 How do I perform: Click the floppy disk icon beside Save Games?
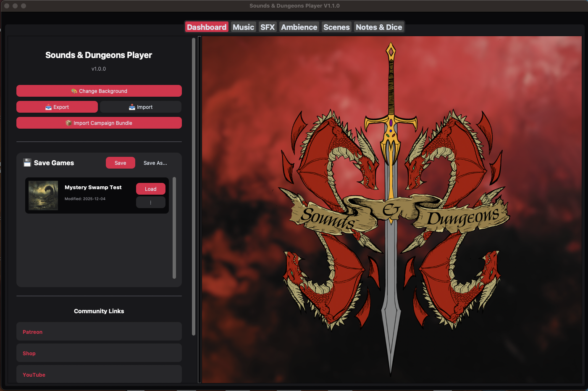point(27,163)
